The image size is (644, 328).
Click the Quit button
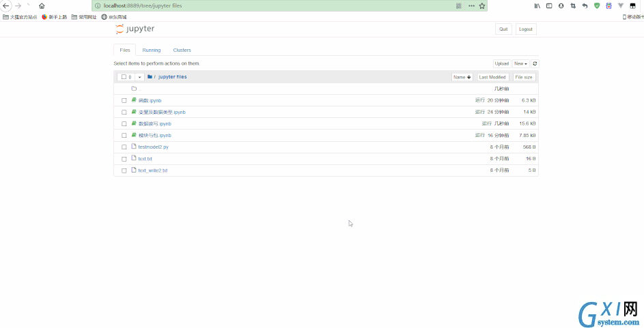click(x=503, y=29)
